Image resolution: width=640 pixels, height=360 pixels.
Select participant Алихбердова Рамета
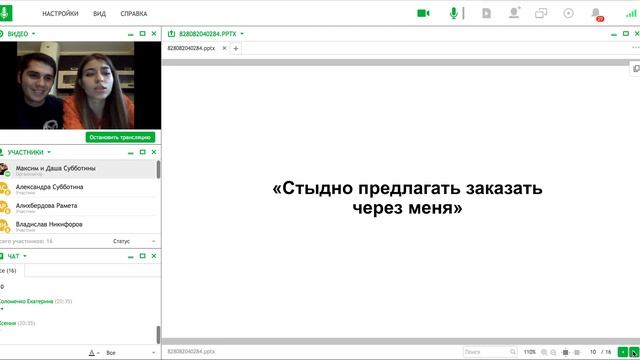[78, 207]
